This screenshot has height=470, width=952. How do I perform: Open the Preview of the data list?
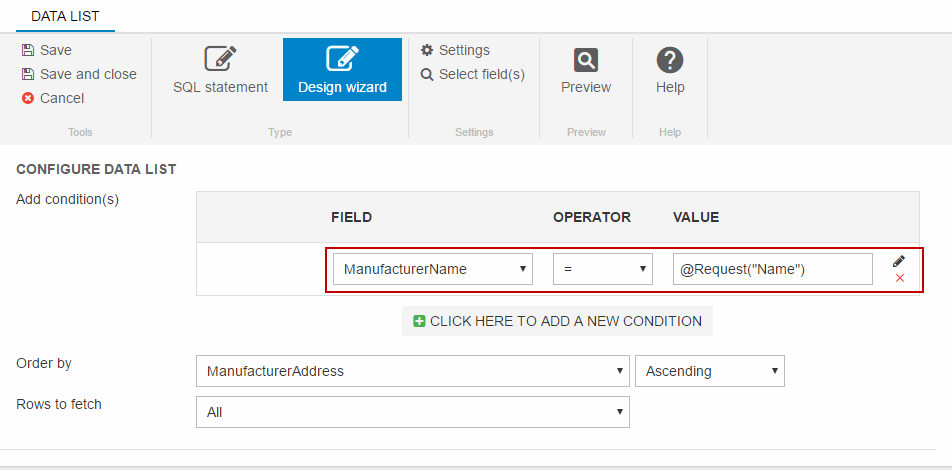pyautogui.click(x=586, y=70)
